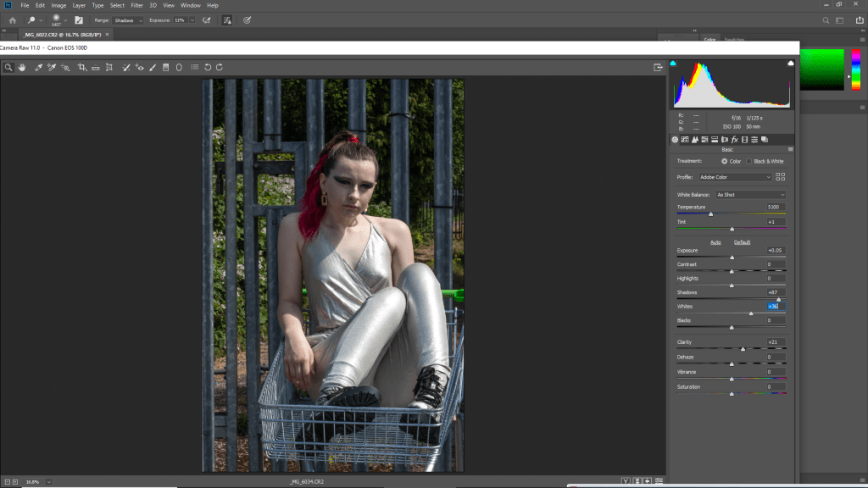Expand the White Balance As Shot dropdown
Viewport: 868px width, 488px height.
tap(750, 195)
